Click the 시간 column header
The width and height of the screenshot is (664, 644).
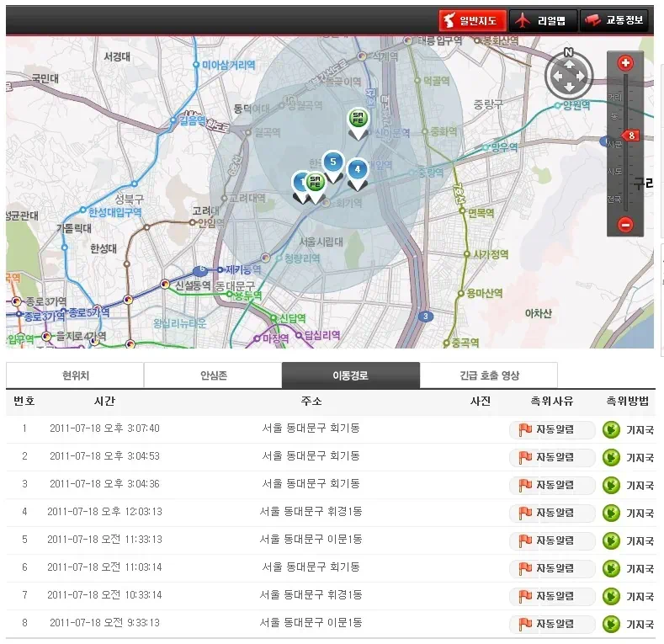104,402
